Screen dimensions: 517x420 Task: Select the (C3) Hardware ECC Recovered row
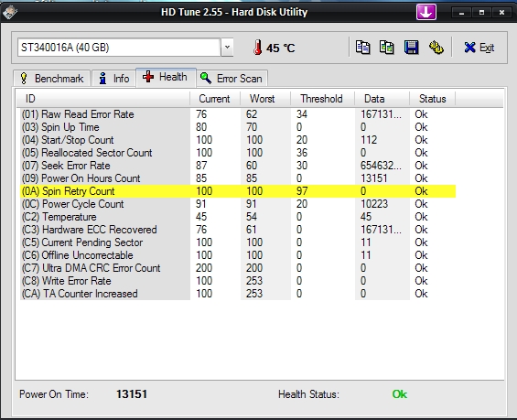[x=238, y=230]
